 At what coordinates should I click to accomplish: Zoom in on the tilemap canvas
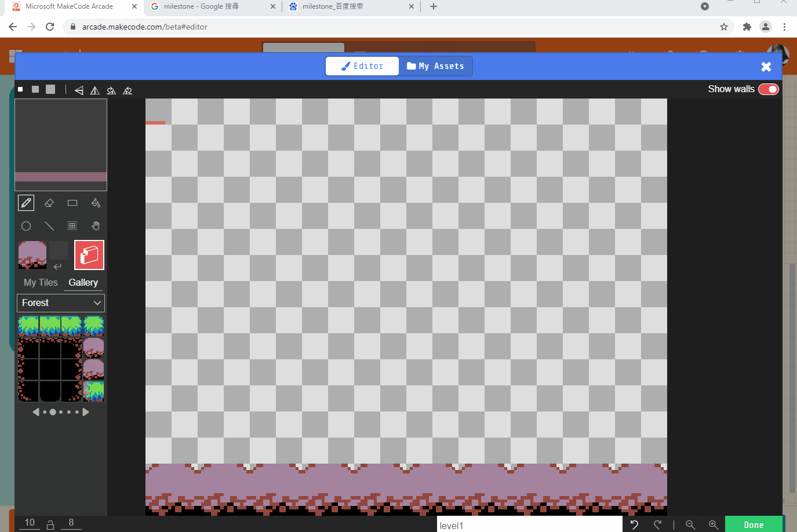click(714, 525)
